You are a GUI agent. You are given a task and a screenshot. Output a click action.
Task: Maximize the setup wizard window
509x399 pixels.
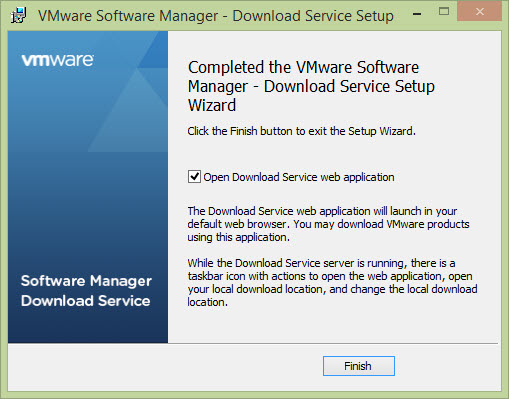444,12
